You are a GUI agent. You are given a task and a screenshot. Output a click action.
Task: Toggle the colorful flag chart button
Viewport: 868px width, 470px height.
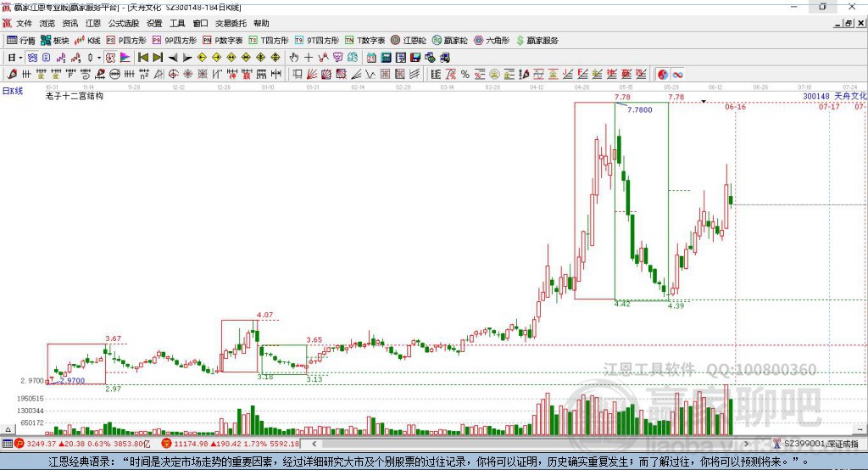tap(125, 58)
